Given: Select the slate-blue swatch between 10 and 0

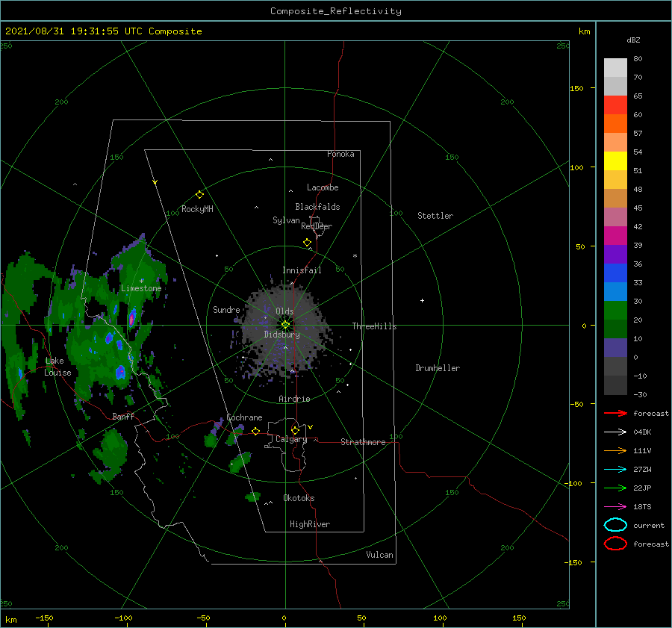Looking at the screenshot, I should [x=615, y=348].
